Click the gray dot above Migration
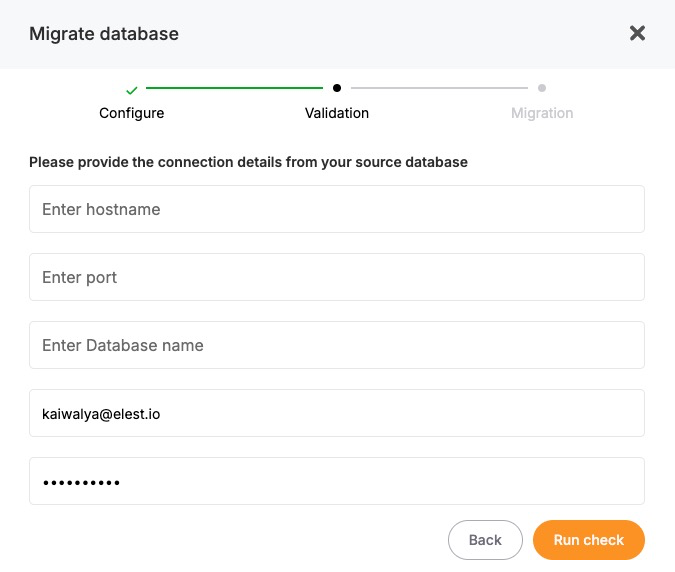This screenshot has width=675, height=572. pyautogui.click(x=542, y=88)
